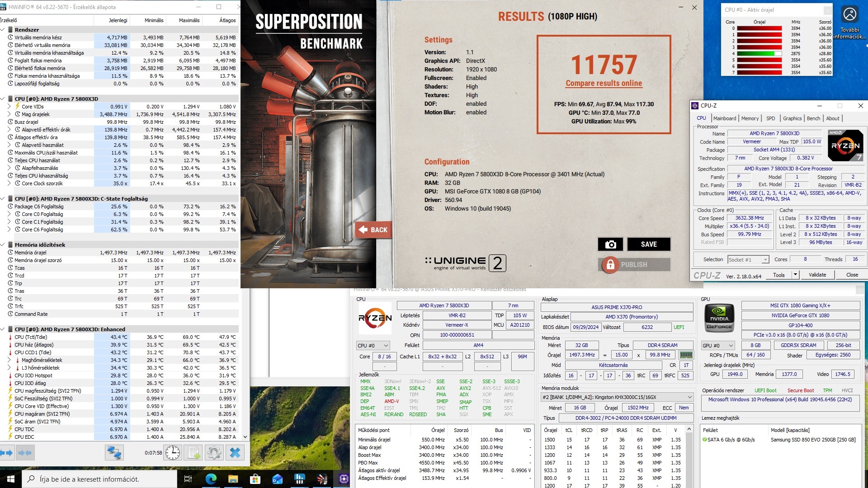Open File Explorer from taskbar
Screen dimensions: 868x488
(x=233, y=479)
